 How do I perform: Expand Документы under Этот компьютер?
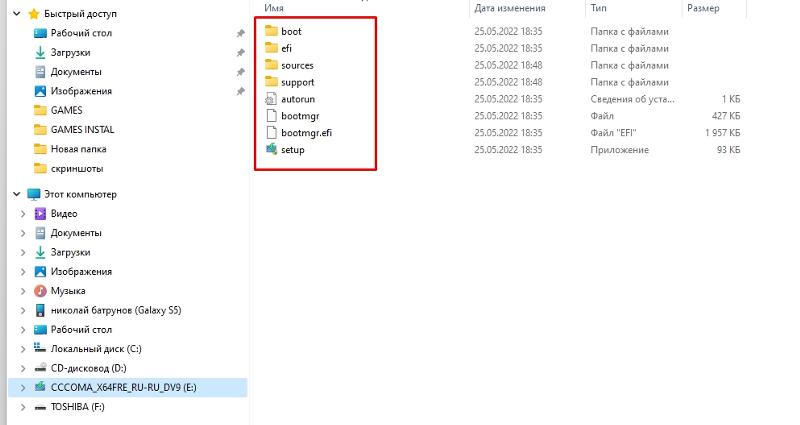[x=23, y=233]
